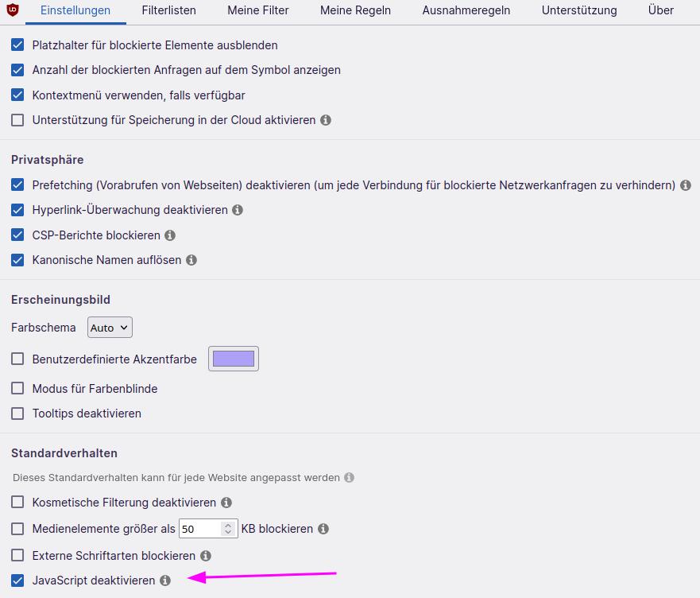The height and width of the screenshot is (598, 700).
Task: Show info for Hyperlink-Überwachung deaktivieren
Action: click(238, 210)
